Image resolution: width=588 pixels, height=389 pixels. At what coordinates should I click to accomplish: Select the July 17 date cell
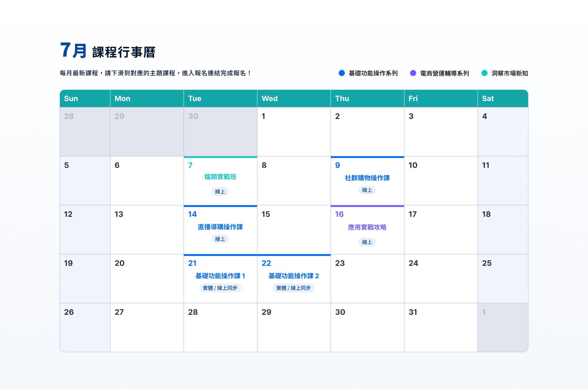coord(441,230)
